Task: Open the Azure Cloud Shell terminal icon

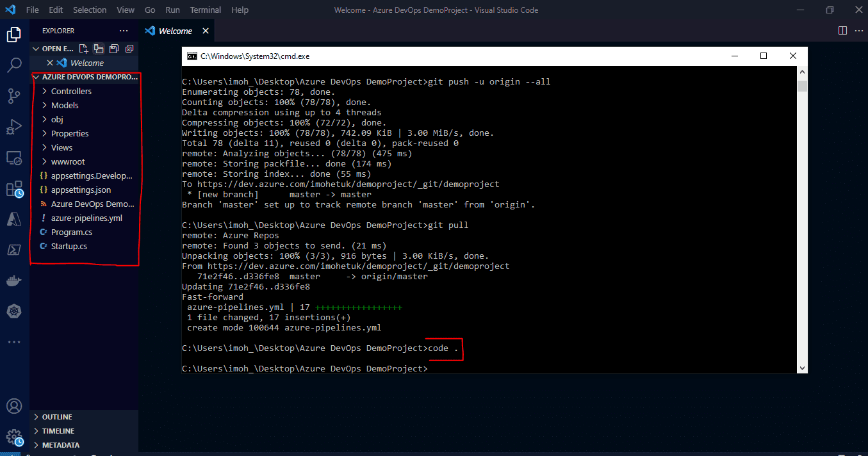Action: point(14,250)
